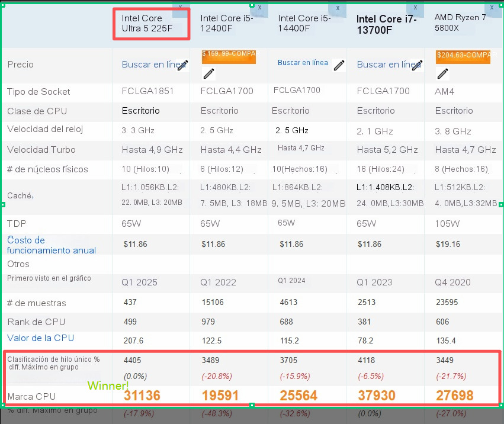Click Primero visto en el gráfico label
Screen dimensions: 504x424
pyautogui.click(x=49, y=278)
